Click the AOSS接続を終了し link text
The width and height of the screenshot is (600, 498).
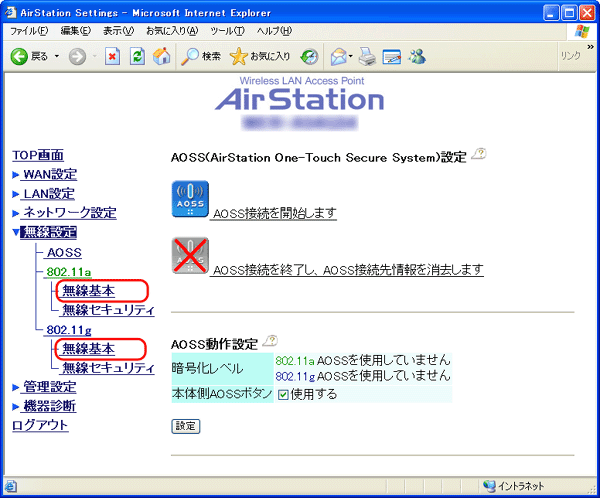[266, 270]
